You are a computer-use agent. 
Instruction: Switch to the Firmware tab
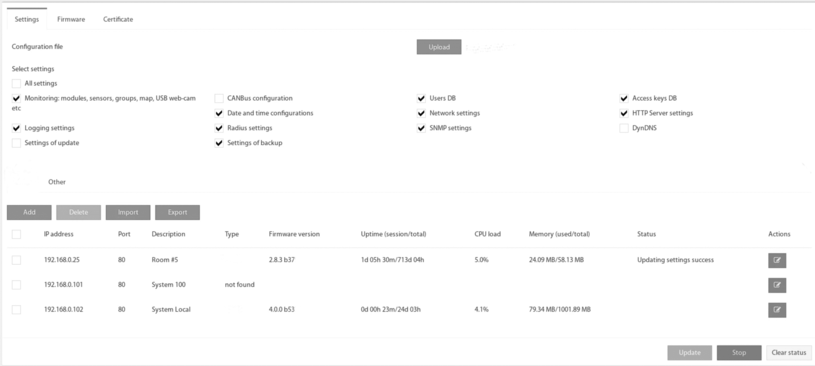(71, 19)
